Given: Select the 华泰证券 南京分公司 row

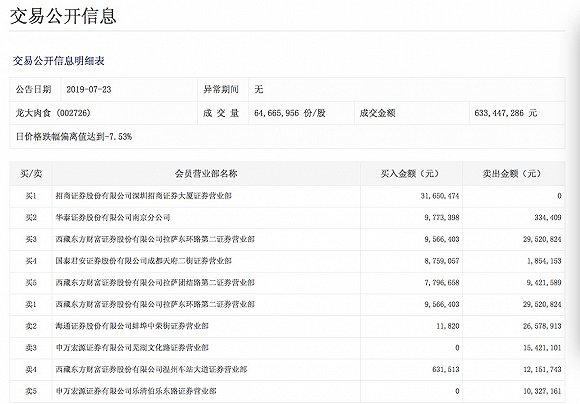Looking at the screenshot, I should pos(287,218).
